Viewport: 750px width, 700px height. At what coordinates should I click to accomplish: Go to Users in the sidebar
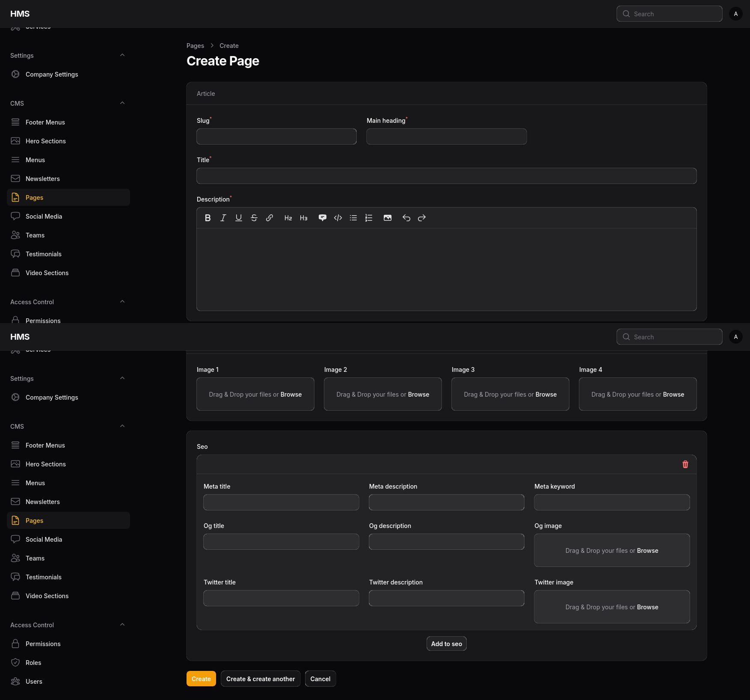click(x=34, y=681)
